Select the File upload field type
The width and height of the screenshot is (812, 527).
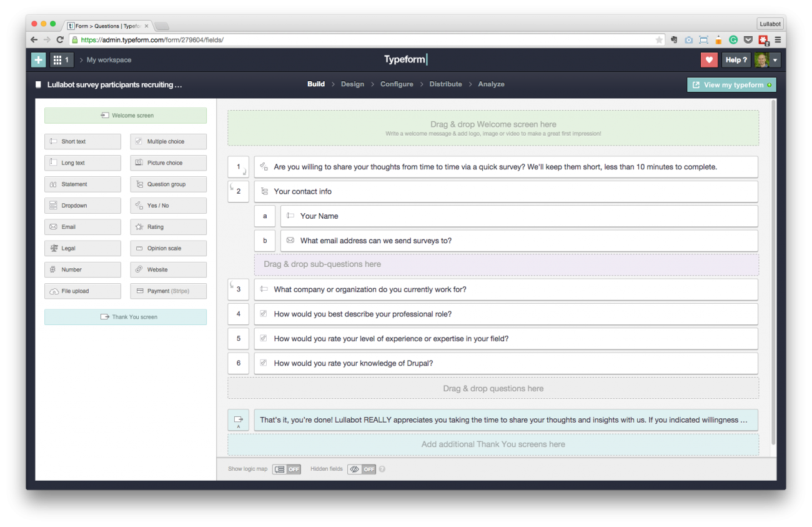point(82,291)
